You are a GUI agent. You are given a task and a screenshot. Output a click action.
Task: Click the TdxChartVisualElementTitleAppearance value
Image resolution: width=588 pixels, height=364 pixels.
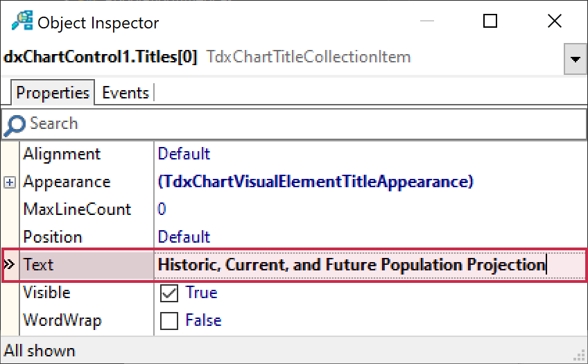pos(315,182)
